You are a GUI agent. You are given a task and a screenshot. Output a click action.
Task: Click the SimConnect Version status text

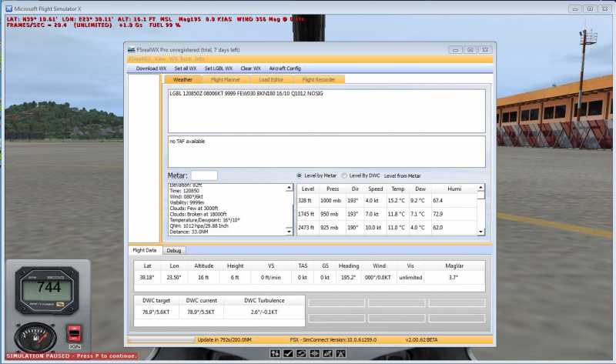333,339
